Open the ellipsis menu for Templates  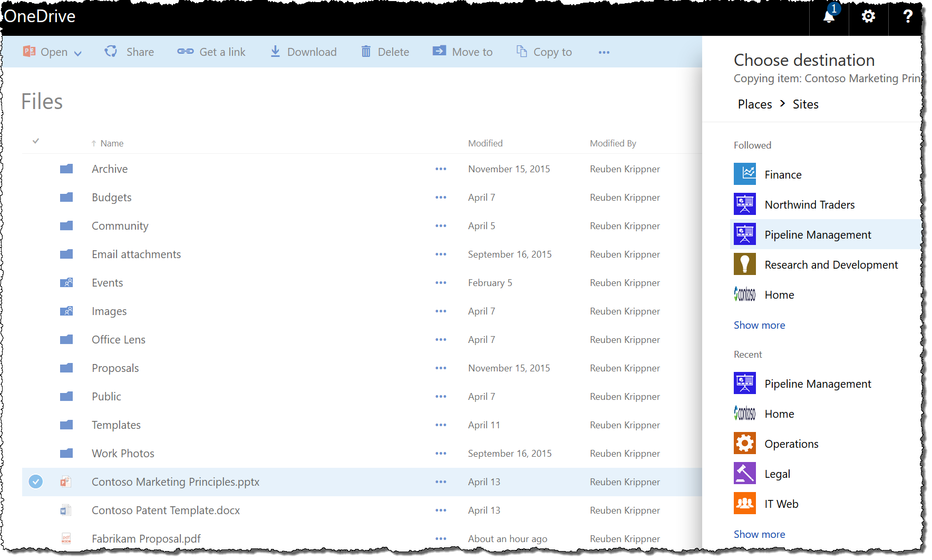click(441, 425)
